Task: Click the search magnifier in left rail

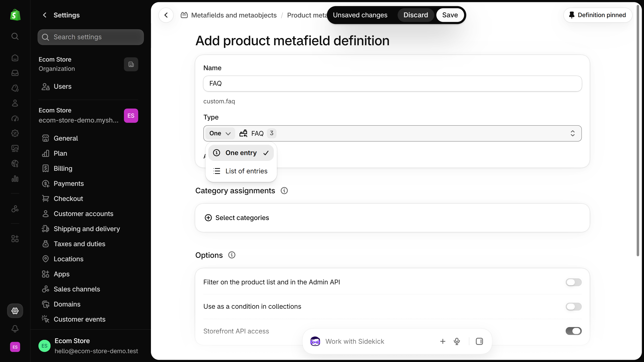Action: tap(15, 36)
